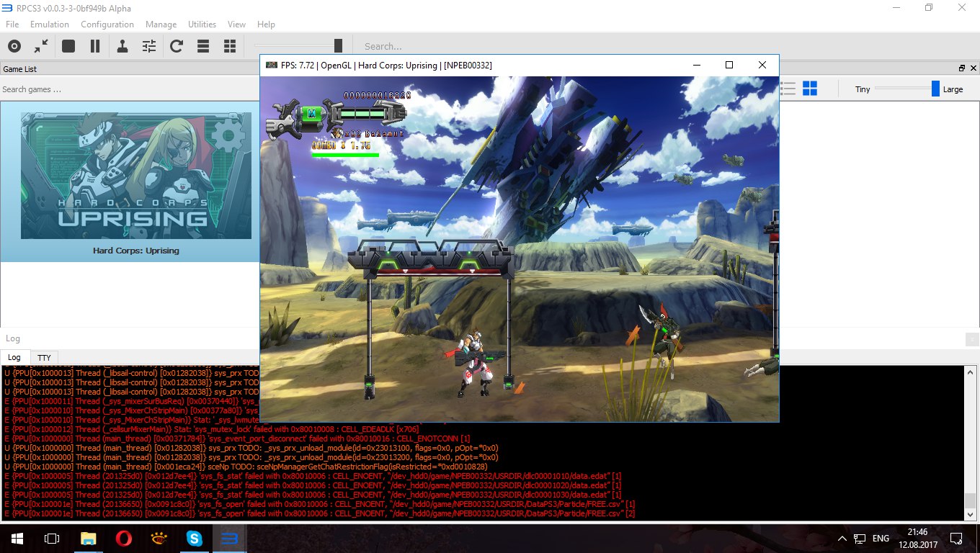Screen dimensions: 980x553
Task: Switch to the TTY tab
Action: [x=44, y=357]
